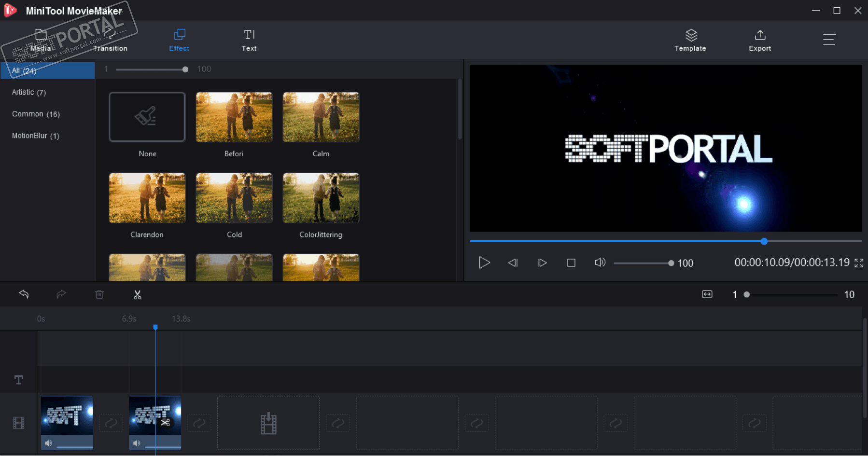Filter effects by Artistic (7)
Image resolution: width=868 pixels, height=456 pixels.
(29, 92)
